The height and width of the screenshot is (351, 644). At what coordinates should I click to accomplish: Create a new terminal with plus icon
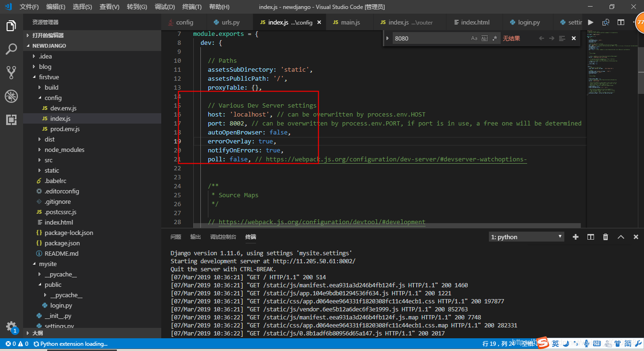[575, 237]
